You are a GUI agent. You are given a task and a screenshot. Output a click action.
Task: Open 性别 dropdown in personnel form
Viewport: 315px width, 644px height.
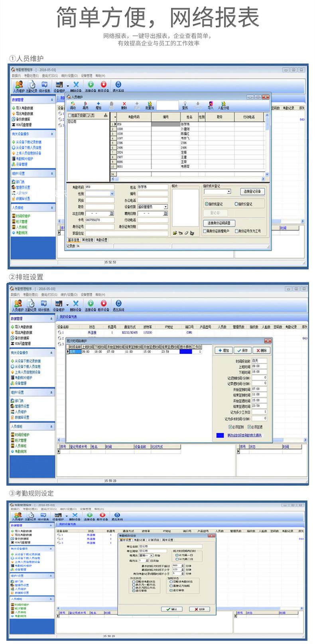click(112, 194)
